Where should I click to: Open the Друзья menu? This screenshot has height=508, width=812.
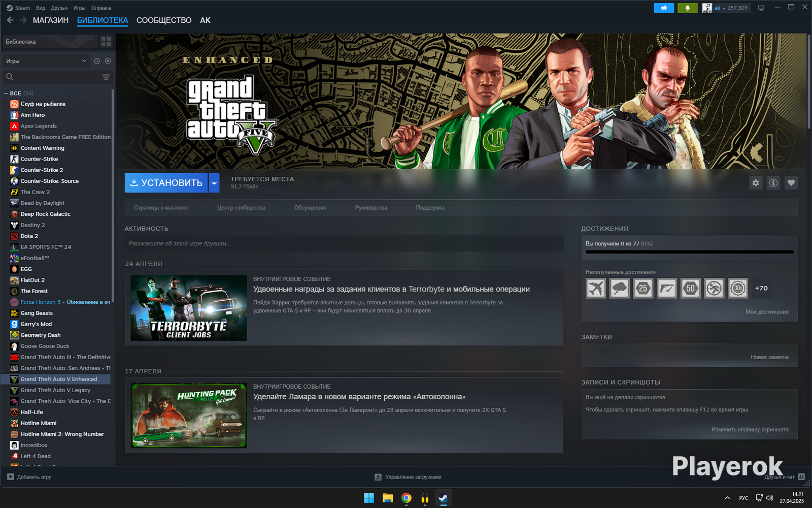pos(59,8)
